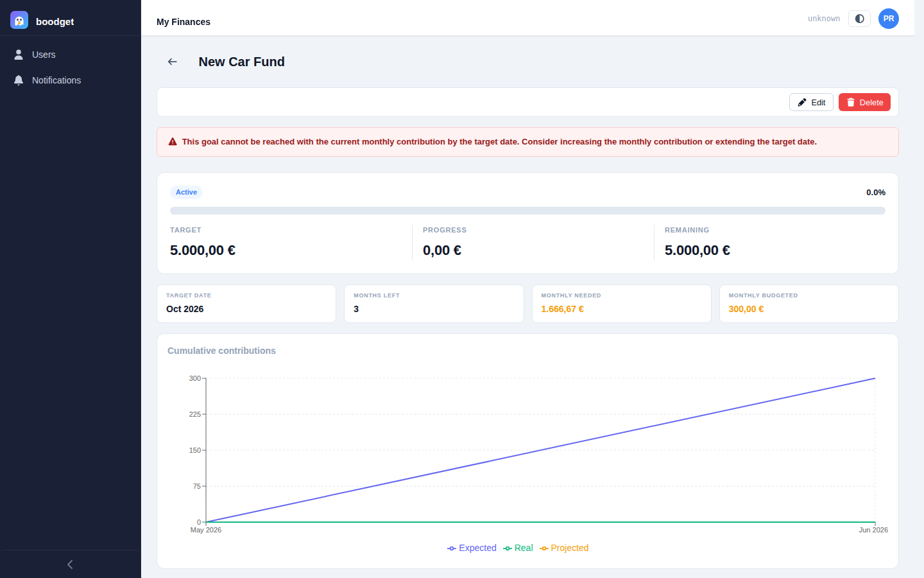The height and width of the screenshot is (578, 924).
Task: Click the Users person icon in sidebar
Action: click(19, 55)
